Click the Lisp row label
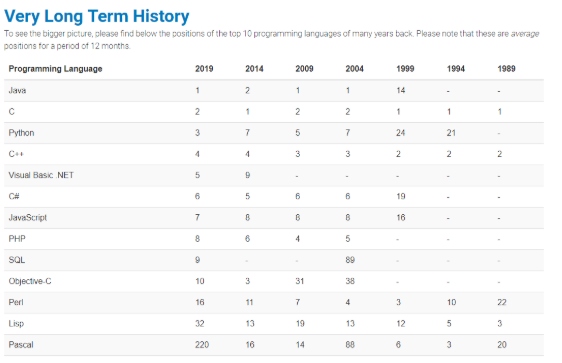 (16, 324)
